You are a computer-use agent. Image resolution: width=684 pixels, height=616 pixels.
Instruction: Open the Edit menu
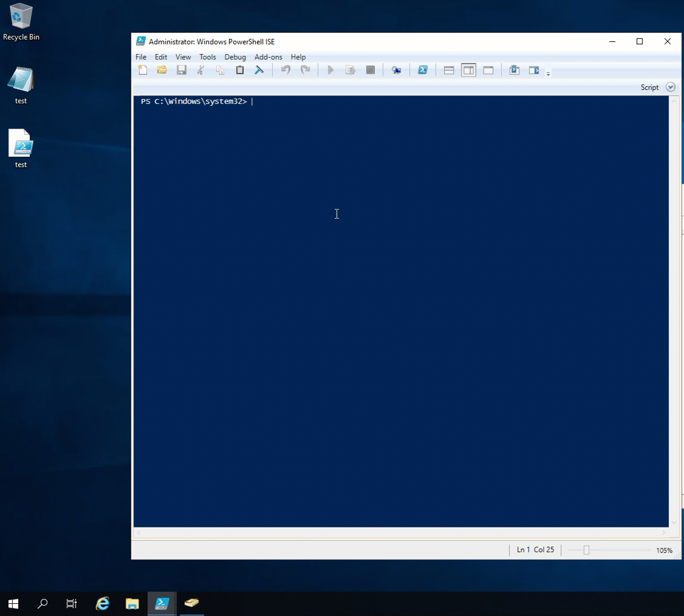coord(161,56)
